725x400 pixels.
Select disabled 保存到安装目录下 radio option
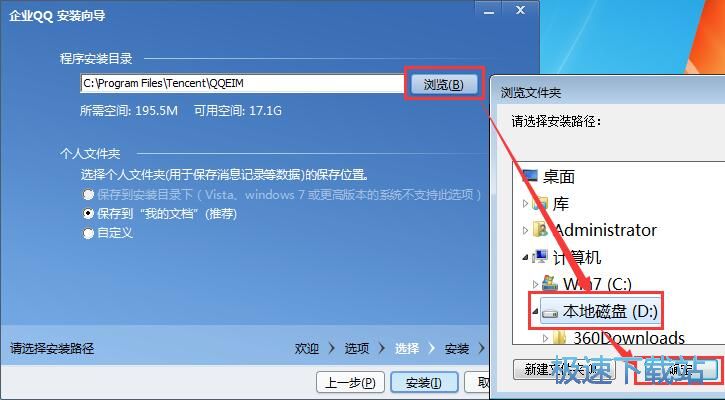pos(88,194)
